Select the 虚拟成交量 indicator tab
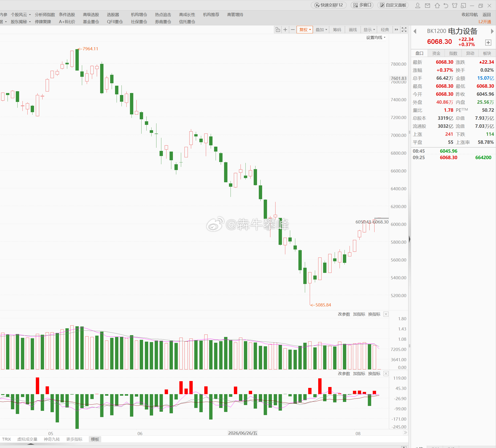This screenshot has height=448, width=496. pos(27,439)
